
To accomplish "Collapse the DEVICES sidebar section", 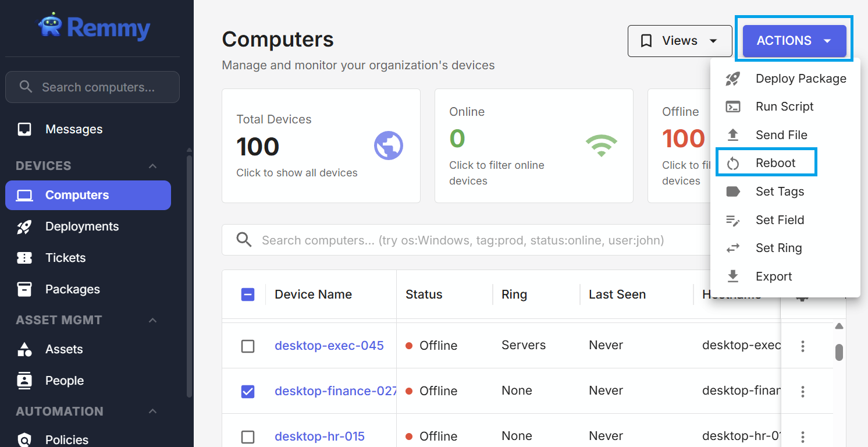I will tap(152, 166).
